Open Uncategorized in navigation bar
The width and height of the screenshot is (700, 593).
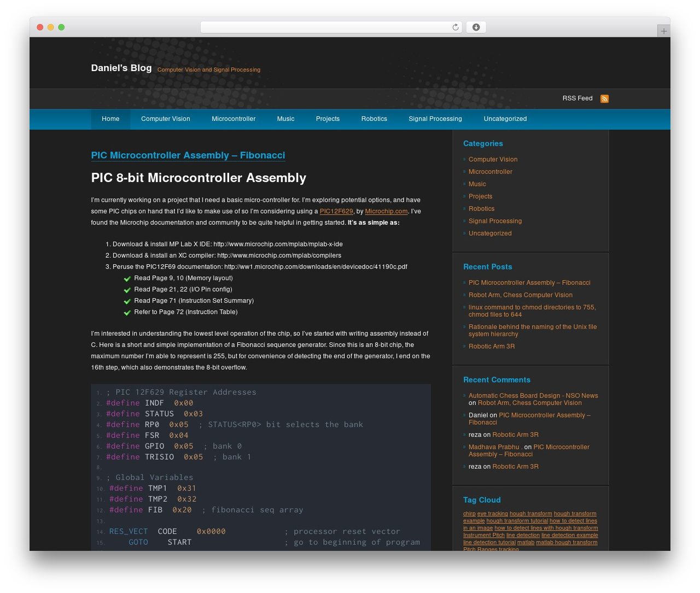(505, 119)
